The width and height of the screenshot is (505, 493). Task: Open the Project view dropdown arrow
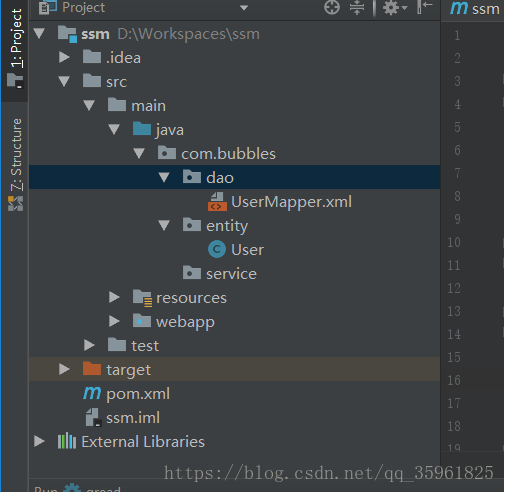[x=244, y=8]
